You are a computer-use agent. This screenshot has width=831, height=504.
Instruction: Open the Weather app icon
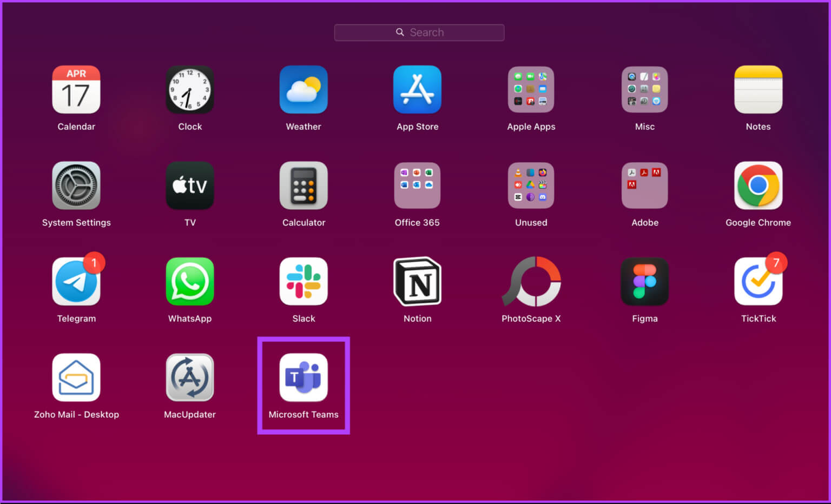point(304,90)
